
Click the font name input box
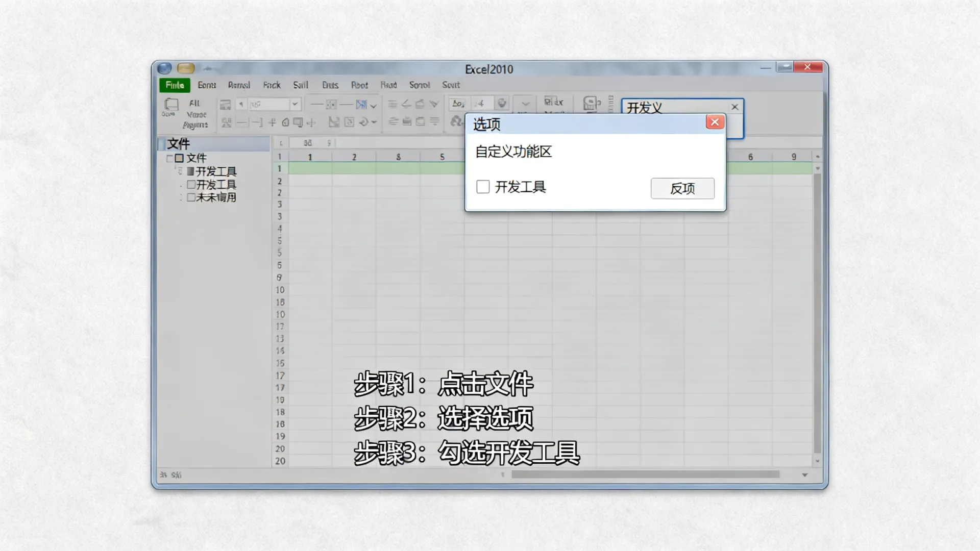pyautogui.click(x=269, y=104)
